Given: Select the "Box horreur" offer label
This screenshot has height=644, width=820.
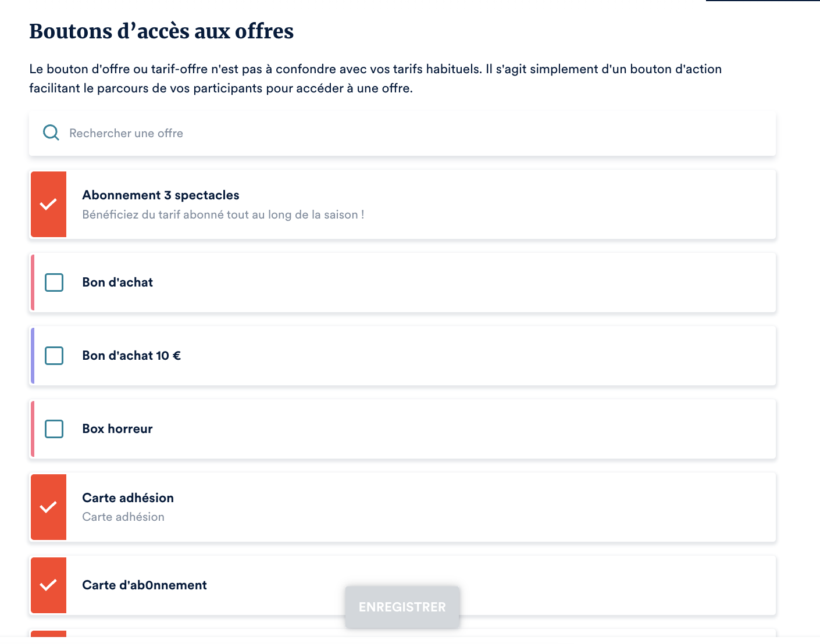Looking at the screenshot, I should pos(117,429).
